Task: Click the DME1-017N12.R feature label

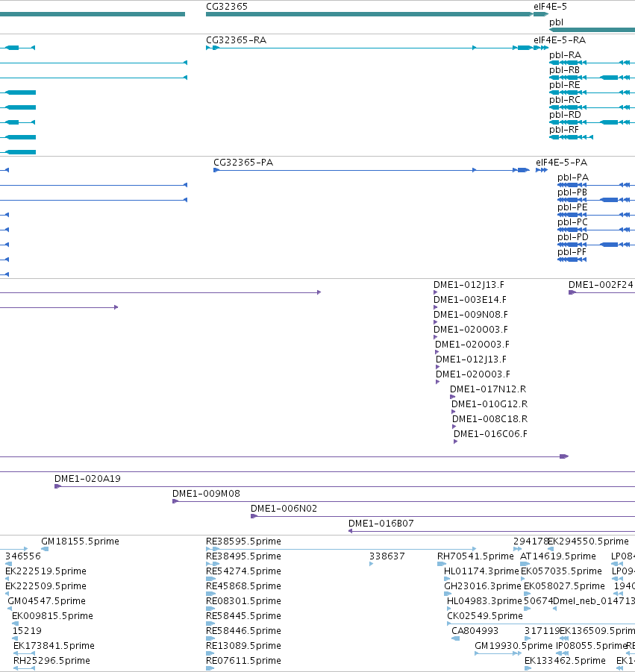Action: tap(488, 389)
